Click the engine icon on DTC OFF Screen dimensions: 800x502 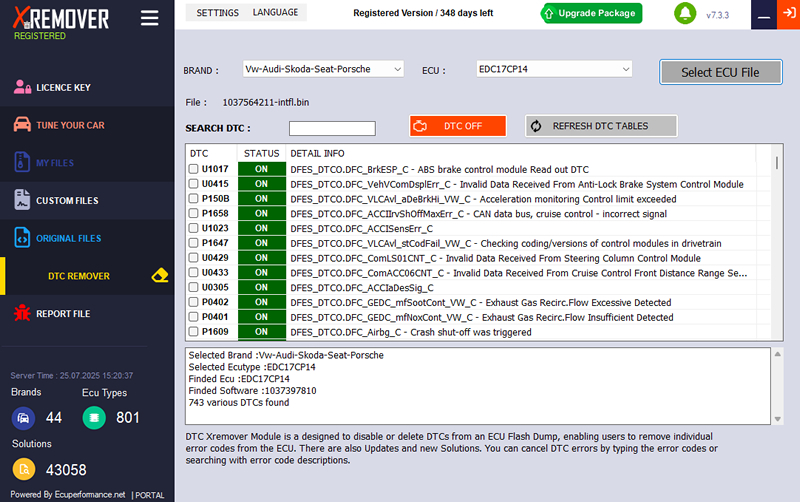click(420, 126)
